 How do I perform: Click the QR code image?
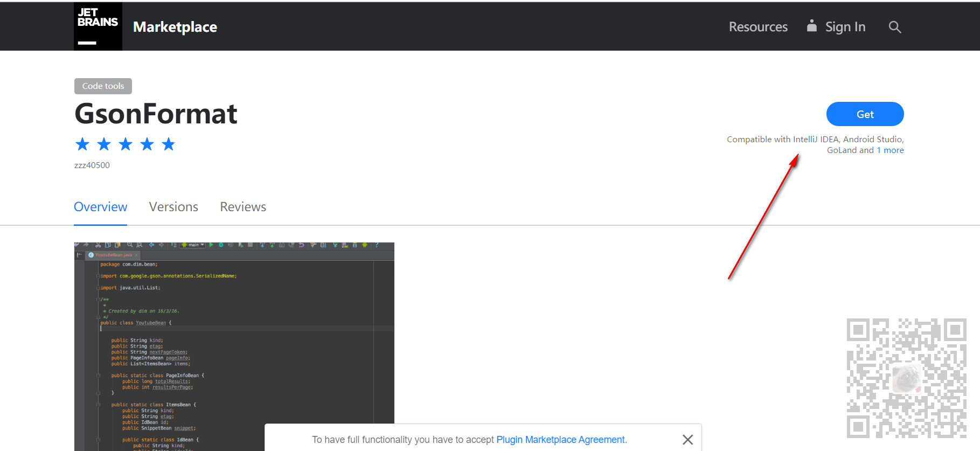click(907, 378)
